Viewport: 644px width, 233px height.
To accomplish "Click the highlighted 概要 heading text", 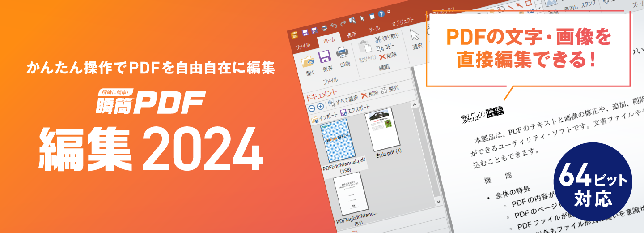I will coord(495,112).
